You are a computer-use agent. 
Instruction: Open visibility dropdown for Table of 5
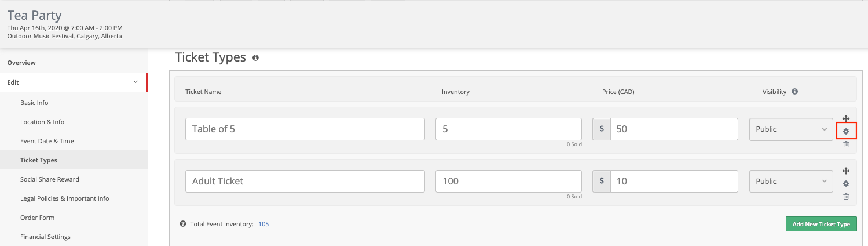point(791,129)
